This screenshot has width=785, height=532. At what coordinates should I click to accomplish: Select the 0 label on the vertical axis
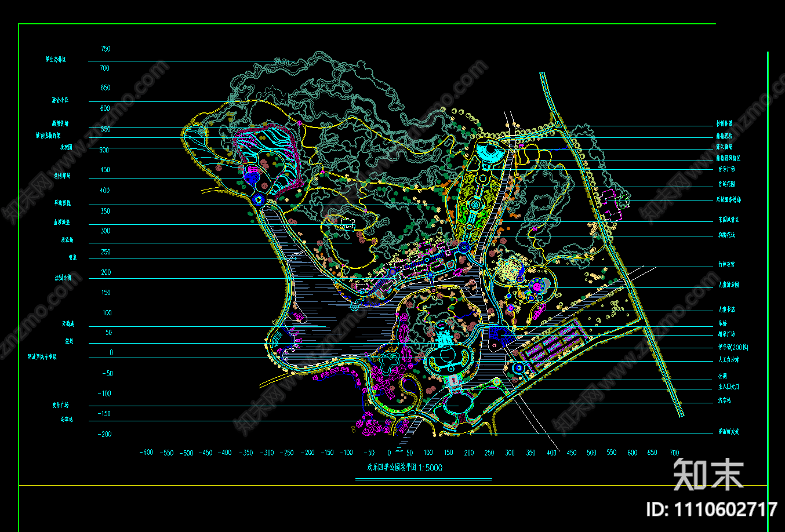(x=111, y=352)
